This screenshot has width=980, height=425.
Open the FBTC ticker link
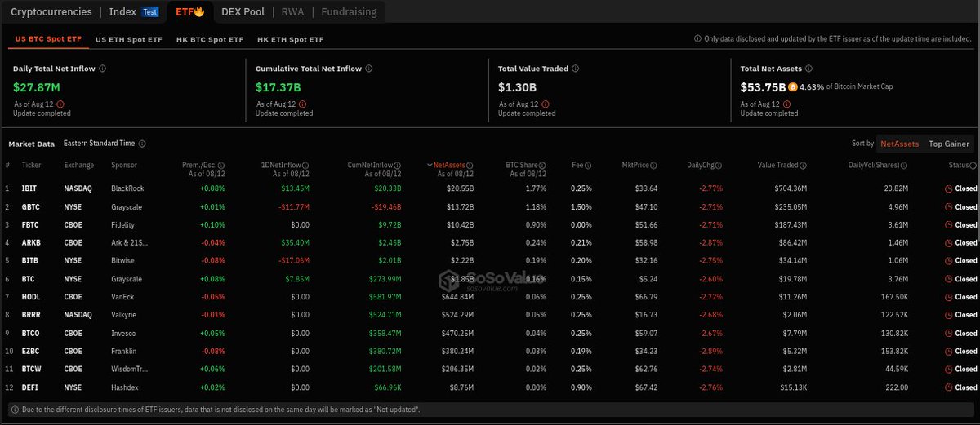tap(31, 224)
